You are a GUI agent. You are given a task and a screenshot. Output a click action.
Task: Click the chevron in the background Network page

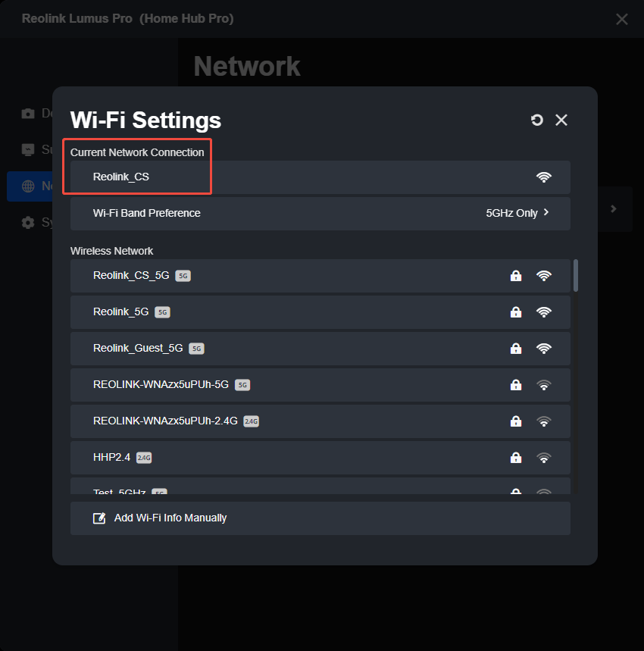coord(613,209)
